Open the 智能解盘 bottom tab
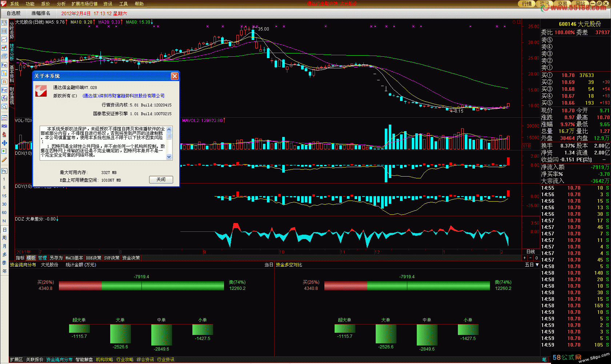Viewport: 611px width, 364px height. [84, 360]
